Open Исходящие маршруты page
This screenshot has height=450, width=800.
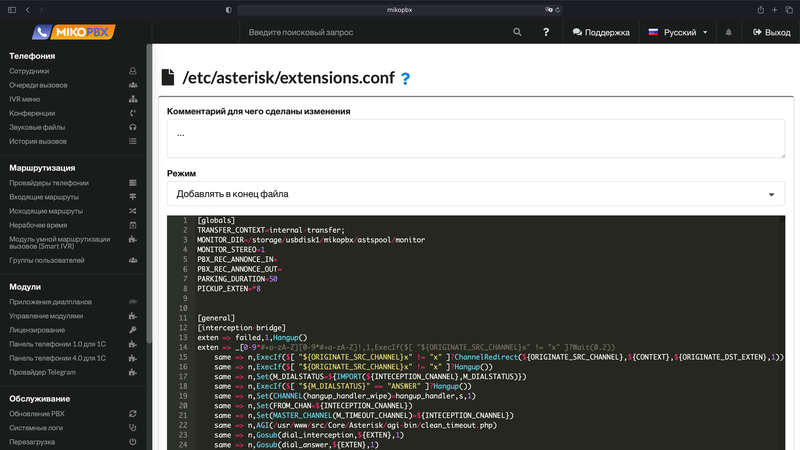(46, 211)
